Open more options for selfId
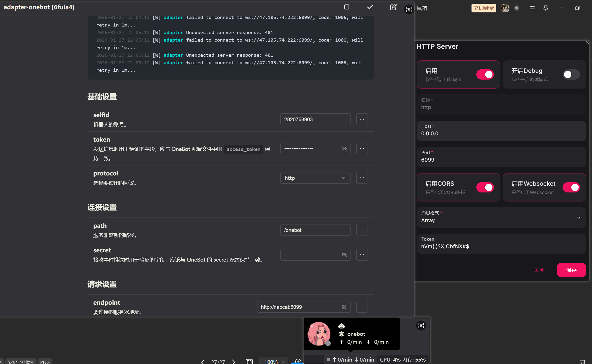Image resolution: width=592 pixels, height=364 pixels. coord(362,119)
